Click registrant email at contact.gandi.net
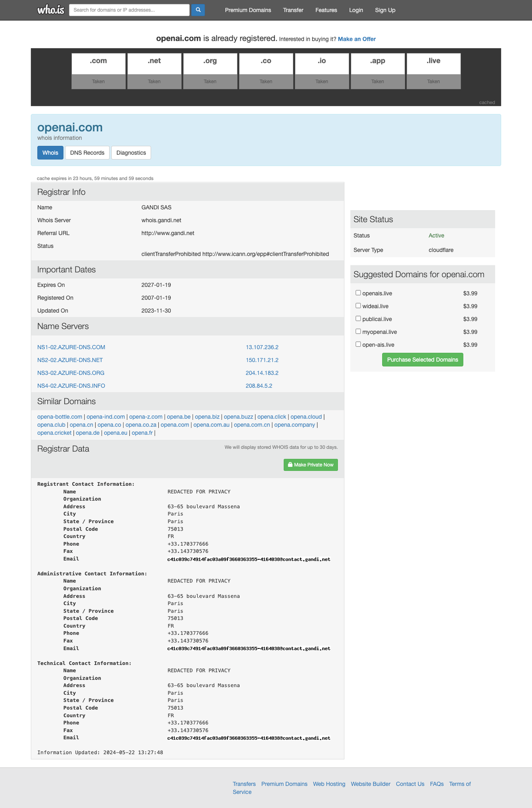This screenshot has height=808, width=532. [x=249, y=559]
